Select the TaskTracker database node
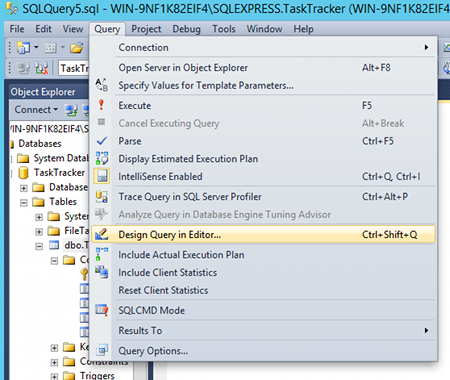This screenshot has height=380, width=450. pyautogui.click(x=59, y=173)
